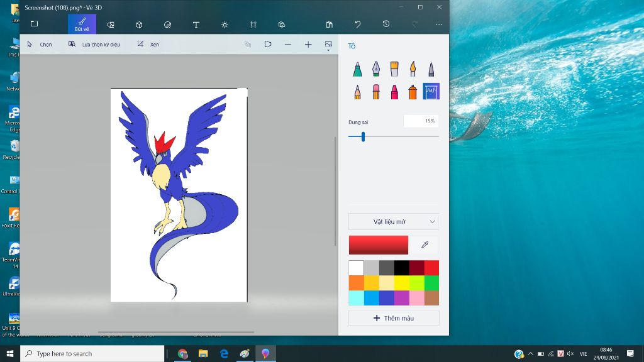Open the 2D shapes tab
Viewport: 644px width, 362px height.
point(111,25)
